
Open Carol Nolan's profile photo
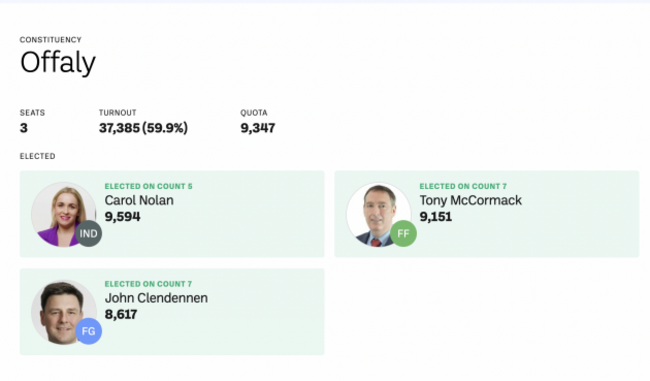click(x=64, y=214)
